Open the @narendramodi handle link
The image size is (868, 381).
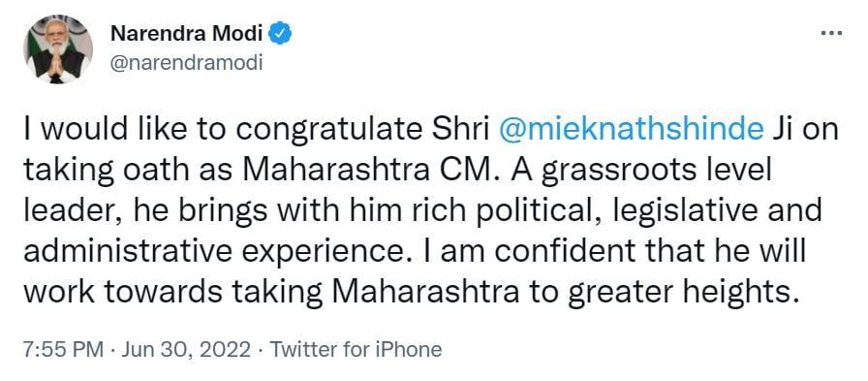tap(187, 63)
